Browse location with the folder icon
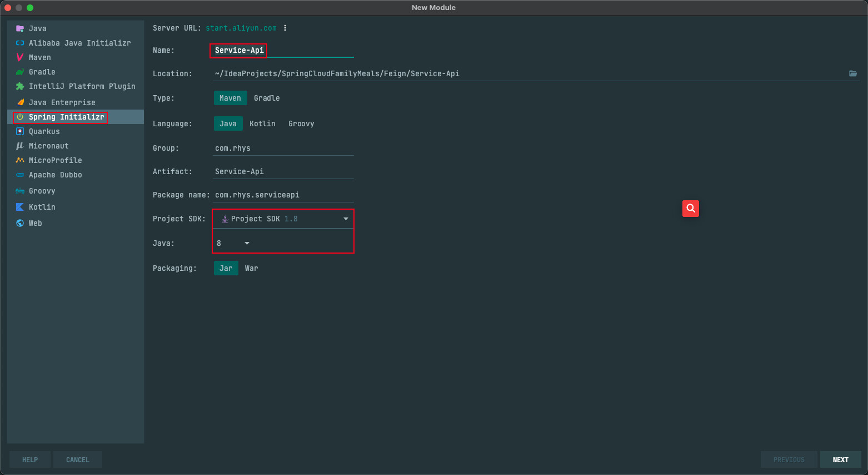The image size is (868, 475). pyautogui.click(x=853, y=73)
